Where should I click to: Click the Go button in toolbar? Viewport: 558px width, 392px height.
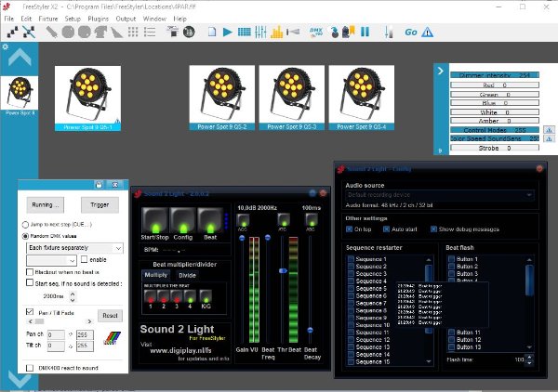pos(410,32)
